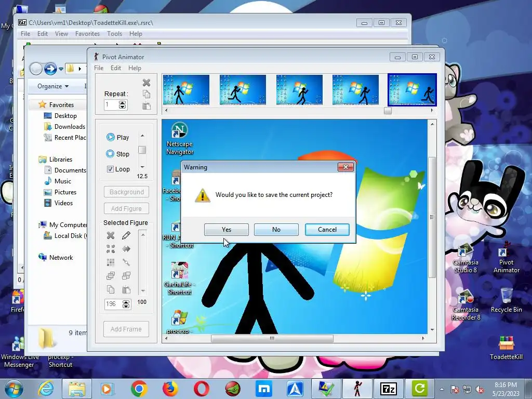532x399 pixels.
Task: Click the Pivot Animator desktop shortcut
Action: (x=506, y=257)
